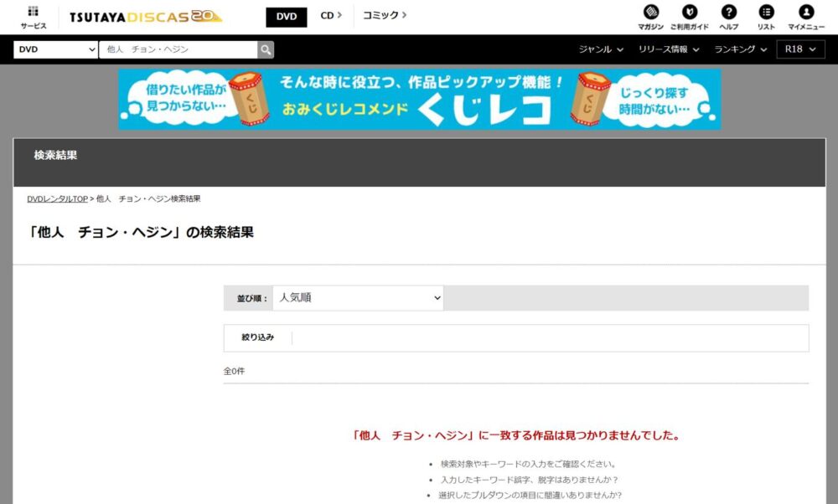Image resolution: width=838 pixels, height=504 pixels.
Task: Open the 並び順 sort order dropdown
Action: tap(358, 297)
